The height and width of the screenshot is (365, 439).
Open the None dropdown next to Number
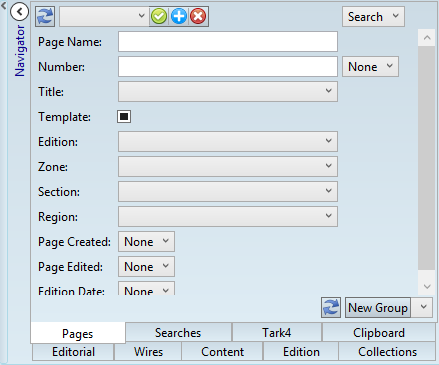370,67
